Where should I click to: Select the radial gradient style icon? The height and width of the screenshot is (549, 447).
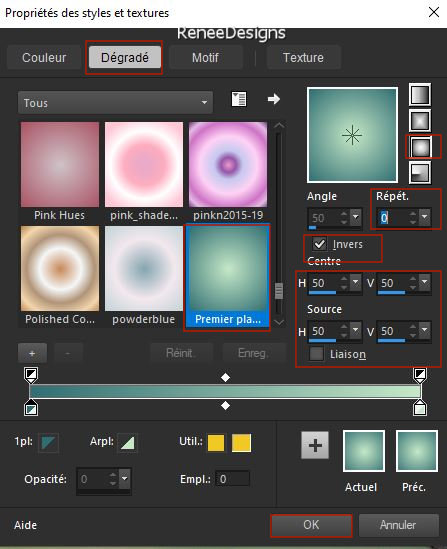click(x=420, y=173)
